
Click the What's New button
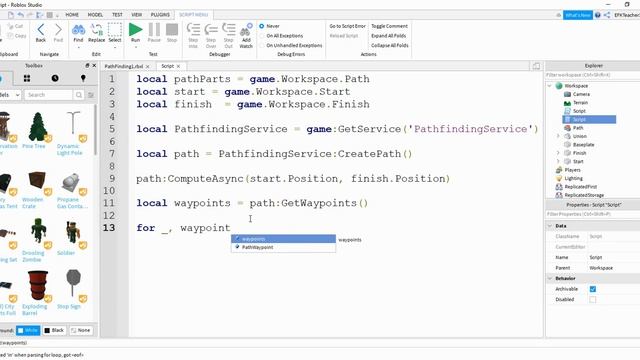[x=578, y=15]
